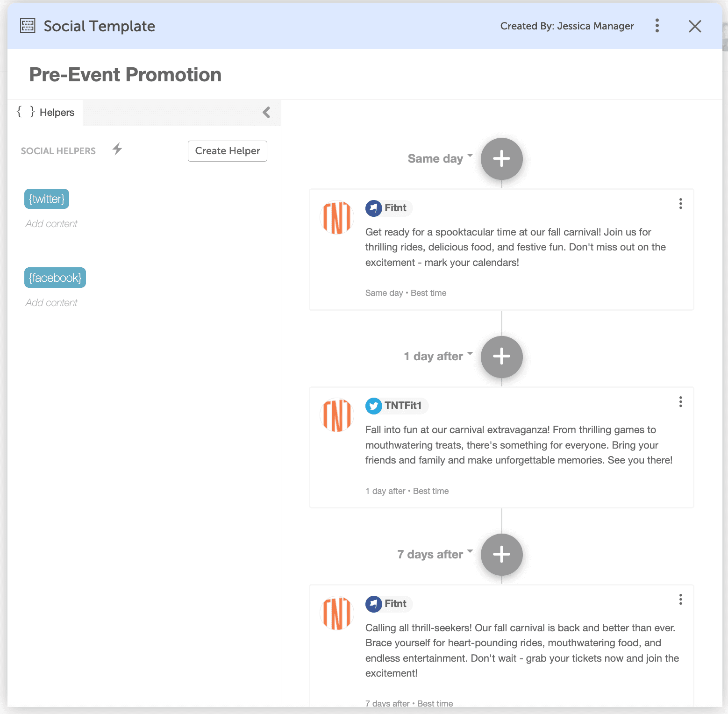
Task: Add content under the twitter helper
Action: coord(51,224)
